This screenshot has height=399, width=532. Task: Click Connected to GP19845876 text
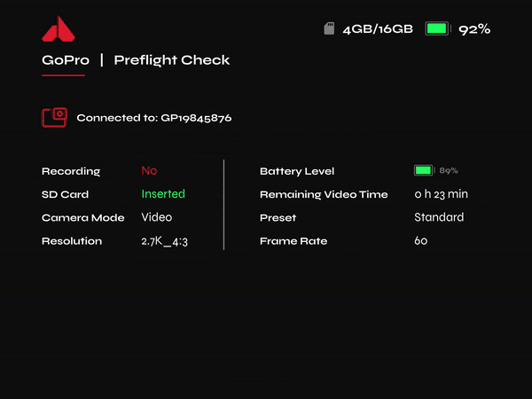coord(154,118)
